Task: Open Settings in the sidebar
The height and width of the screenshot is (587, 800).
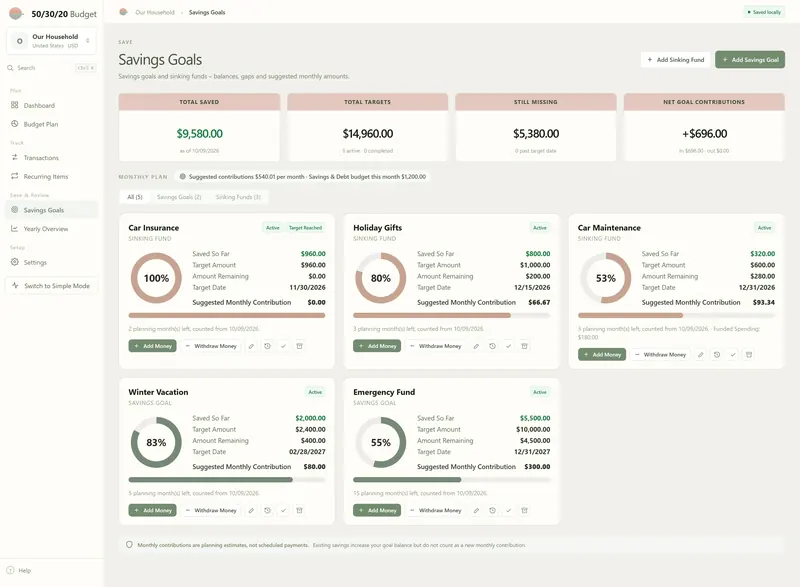Action: click(x=52, y=263)
